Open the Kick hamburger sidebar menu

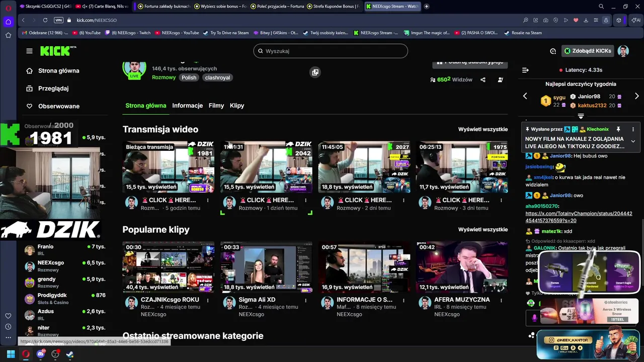point(29,51)
